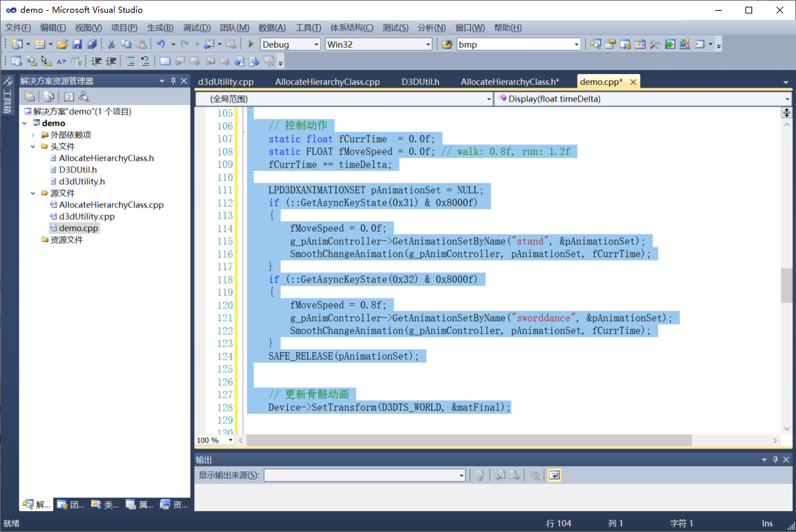Click the Display Object Member List icon
Screen dimensions: 796x532
point(17,61)
